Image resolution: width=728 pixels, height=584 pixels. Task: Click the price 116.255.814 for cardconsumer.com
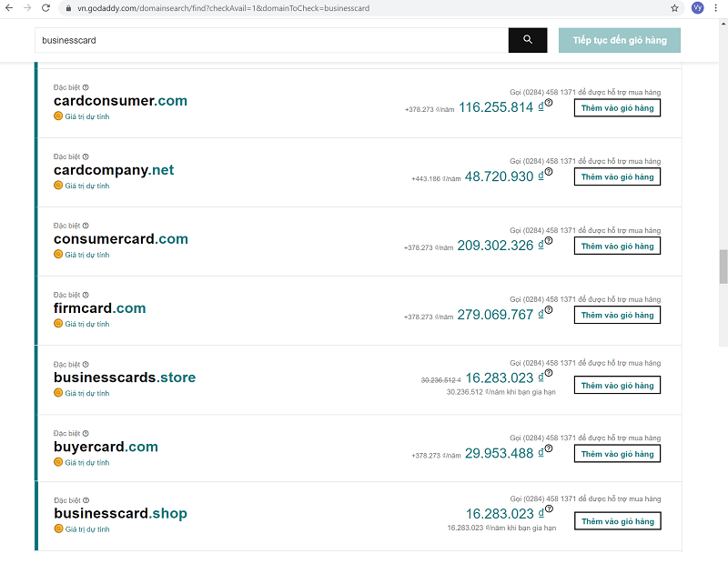[x=496, y=107]
